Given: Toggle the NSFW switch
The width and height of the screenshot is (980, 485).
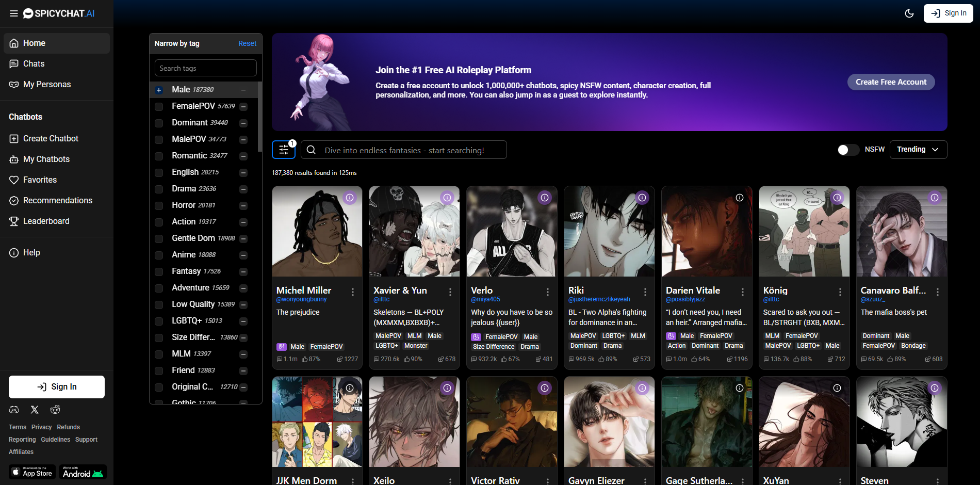Looking at the screenshot, I should 848,150.
